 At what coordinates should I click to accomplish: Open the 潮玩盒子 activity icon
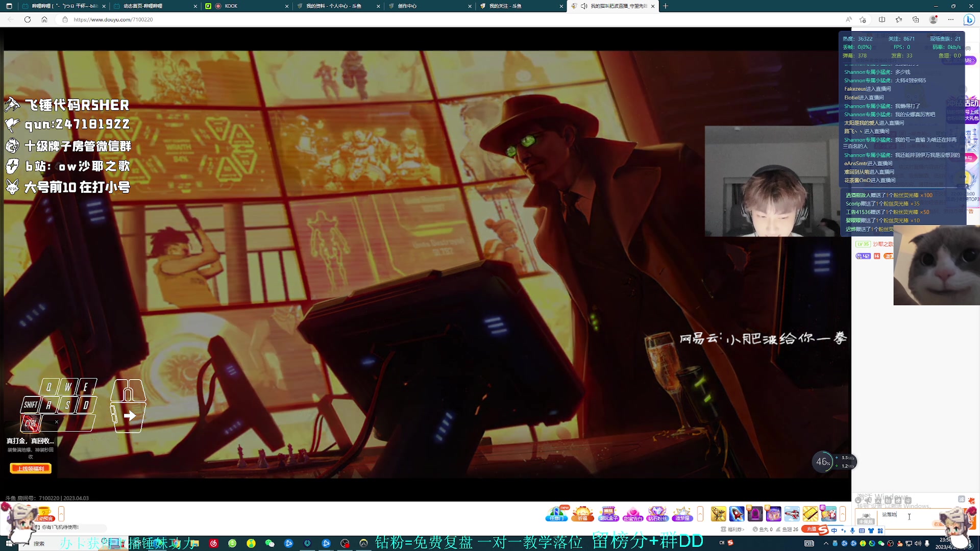click(x=608, y=514)
